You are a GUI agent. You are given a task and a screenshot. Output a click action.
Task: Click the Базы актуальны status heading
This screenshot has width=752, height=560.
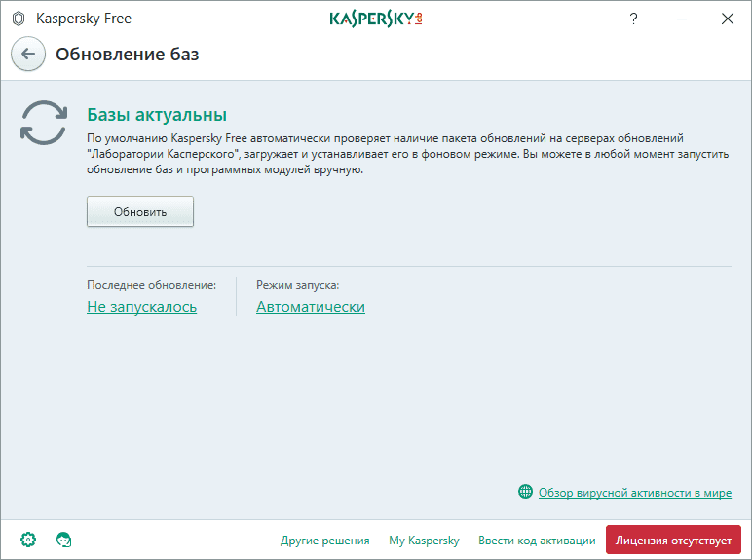157,115
